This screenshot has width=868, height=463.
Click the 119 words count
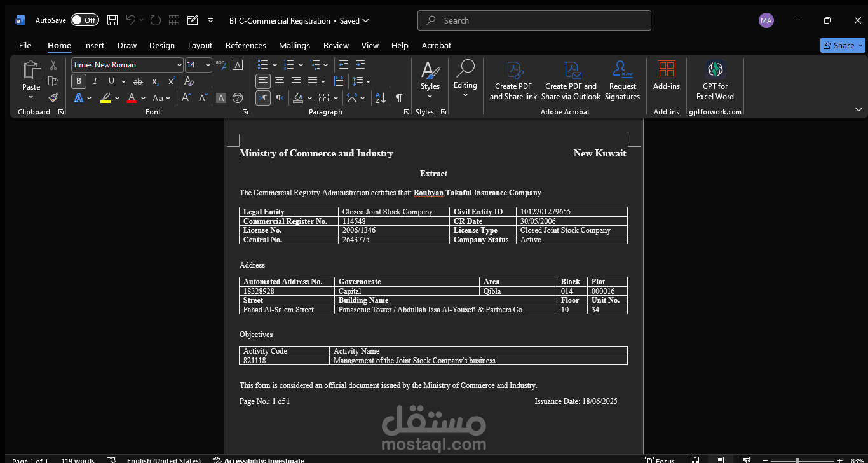coord(78,460)
